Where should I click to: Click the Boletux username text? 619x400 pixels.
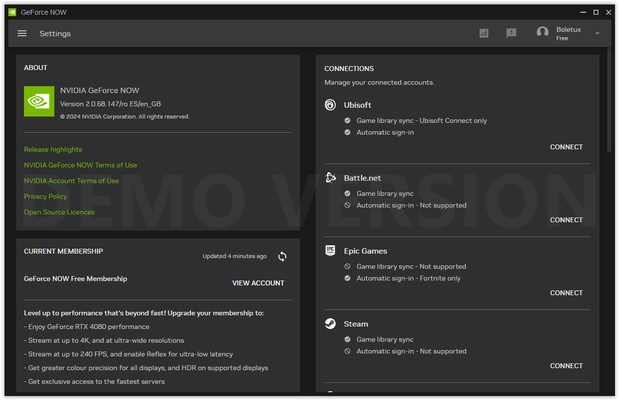(x=568, y=30)
